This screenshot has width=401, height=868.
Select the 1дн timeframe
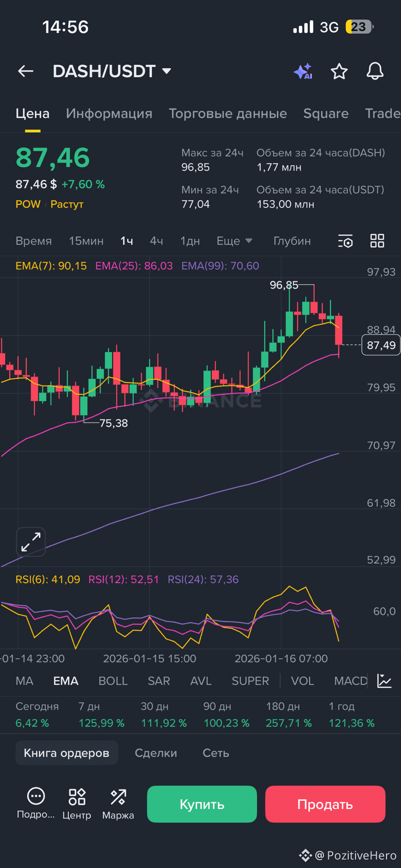click(x=190, y=241)
